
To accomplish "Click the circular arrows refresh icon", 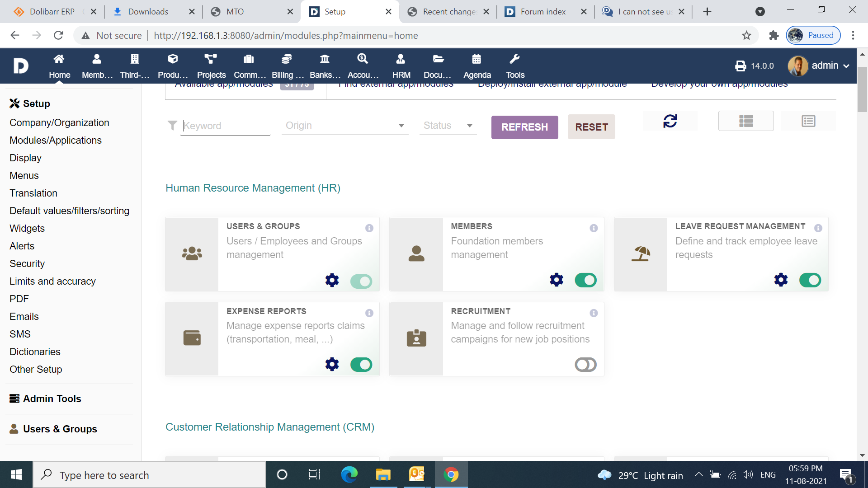I will [670, 121].
